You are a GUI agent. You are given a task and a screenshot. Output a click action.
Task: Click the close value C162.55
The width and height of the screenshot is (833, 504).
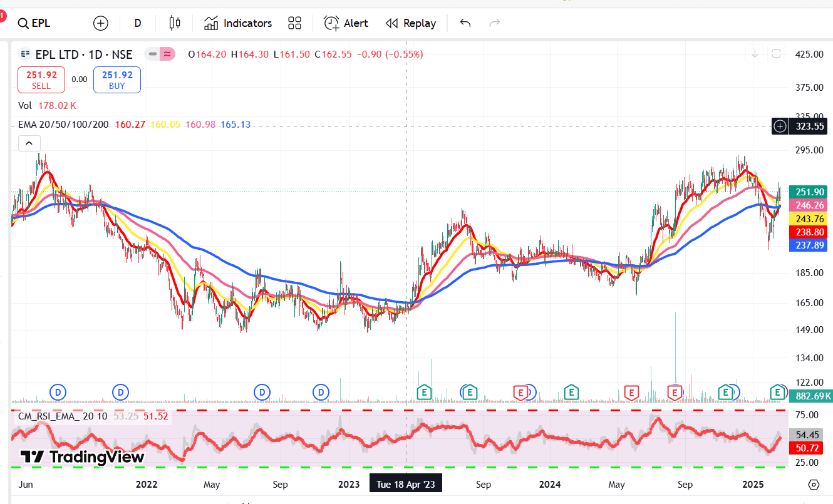(x=333, y=54)
